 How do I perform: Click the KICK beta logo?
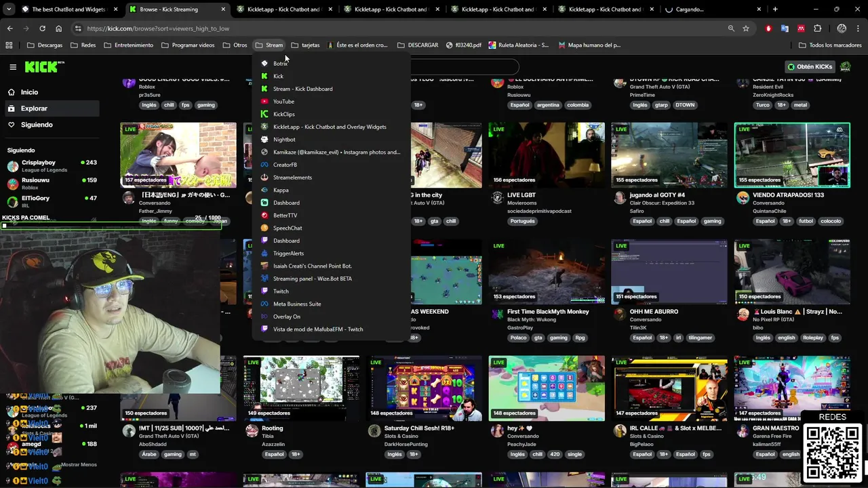coord(44,66)
